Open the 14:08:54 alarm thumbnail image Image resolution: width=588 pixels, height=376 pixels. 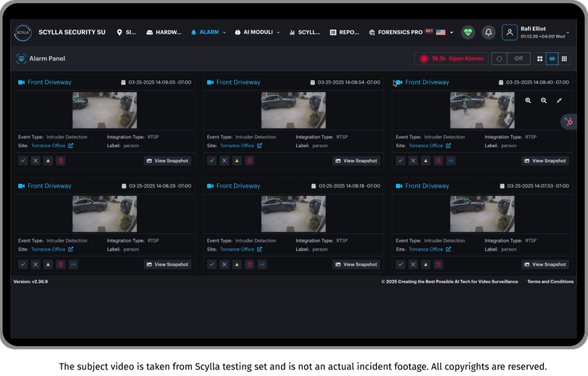pos(293,110)
